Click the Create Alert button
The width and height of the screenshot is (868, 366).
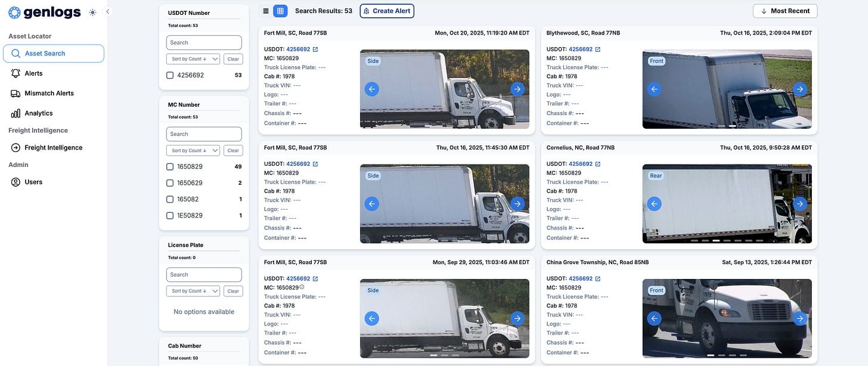387,11
